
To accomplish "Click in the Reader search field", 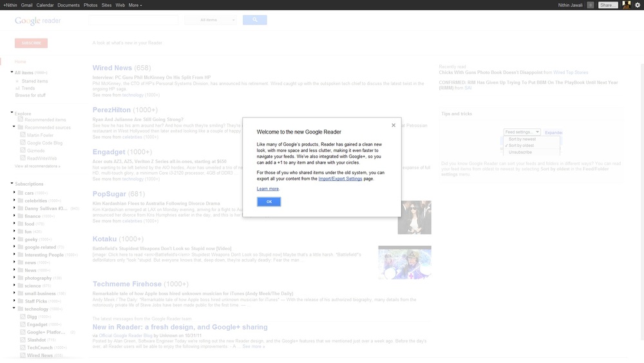I will 133,20.
